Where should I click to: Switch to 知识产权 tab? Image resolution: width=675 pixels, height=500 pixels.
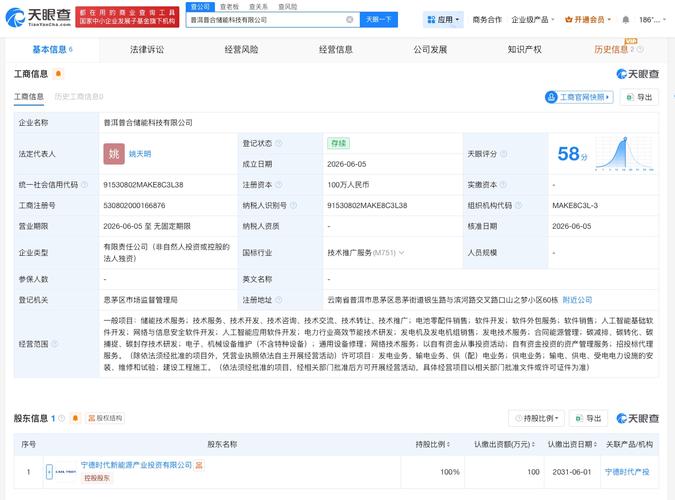524,50
